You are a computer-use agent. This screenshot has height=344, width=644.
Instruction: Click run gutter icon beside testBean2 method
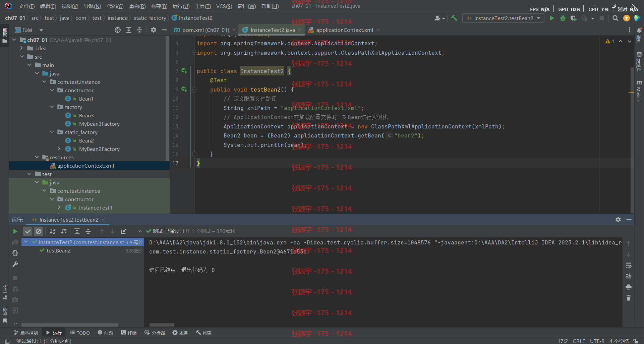tap(184, 89)
